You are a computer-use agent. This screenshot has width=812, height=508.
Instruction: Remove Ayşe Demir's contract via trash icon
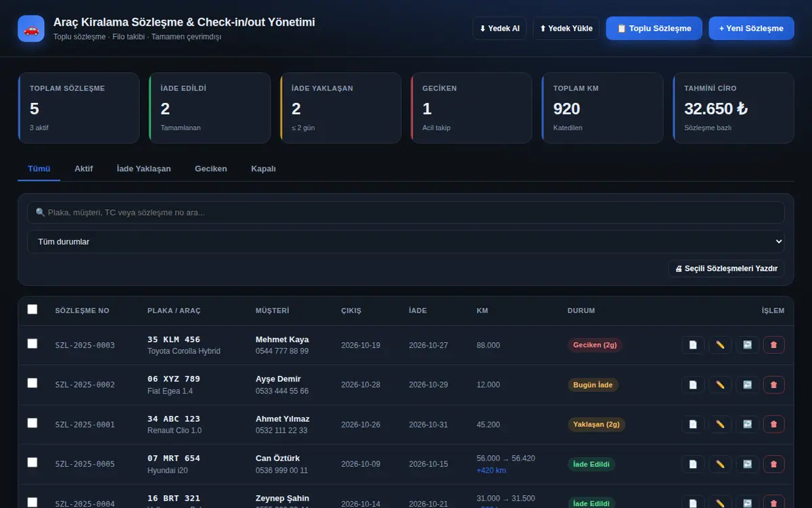coord(774,385)
